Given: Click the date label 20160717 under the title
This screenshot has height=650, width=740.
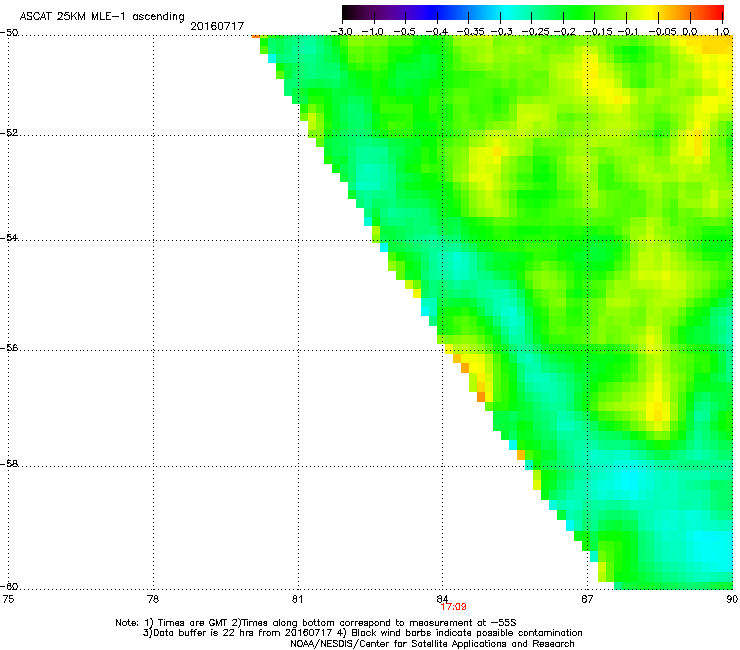Looking at the screenshot, I should point(217,26).
